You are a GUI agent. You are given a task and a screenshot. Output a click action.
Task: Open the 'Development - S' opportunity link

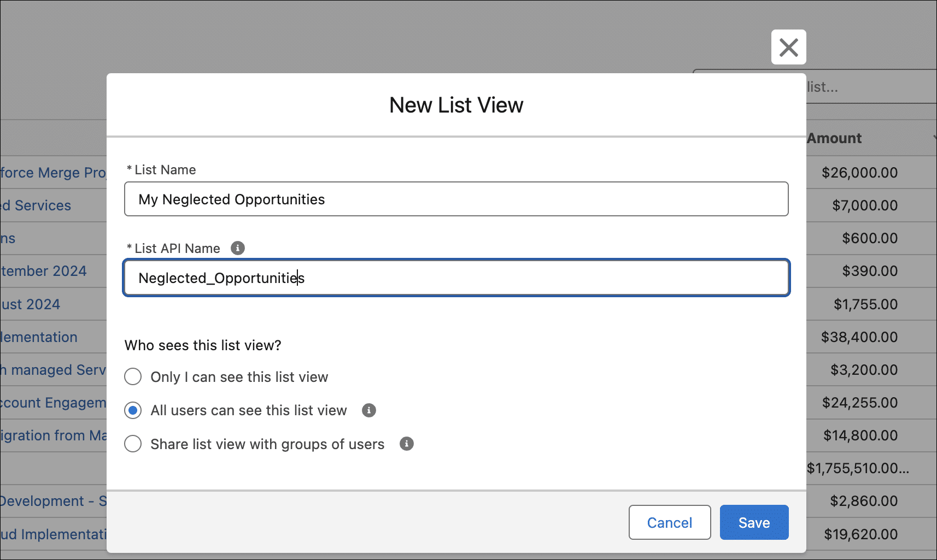(x=54, y=501)
